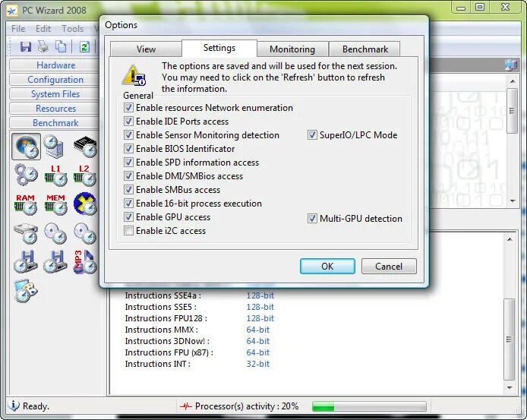Click the lower results panel scrollbar thumb
This screenshot has width=527, height=420.
click(510, 339)
